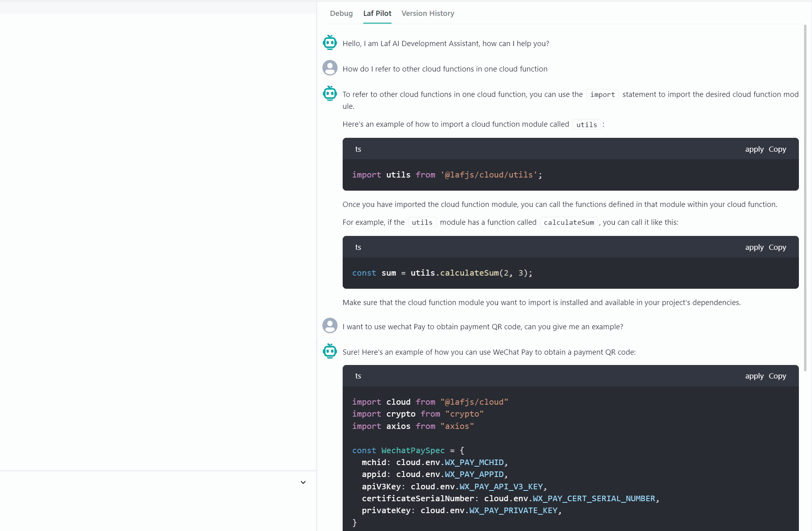This screenshot has height=531, width=812.
Task: Apply the WechatPaySpec code block
Action: [754, 376]
